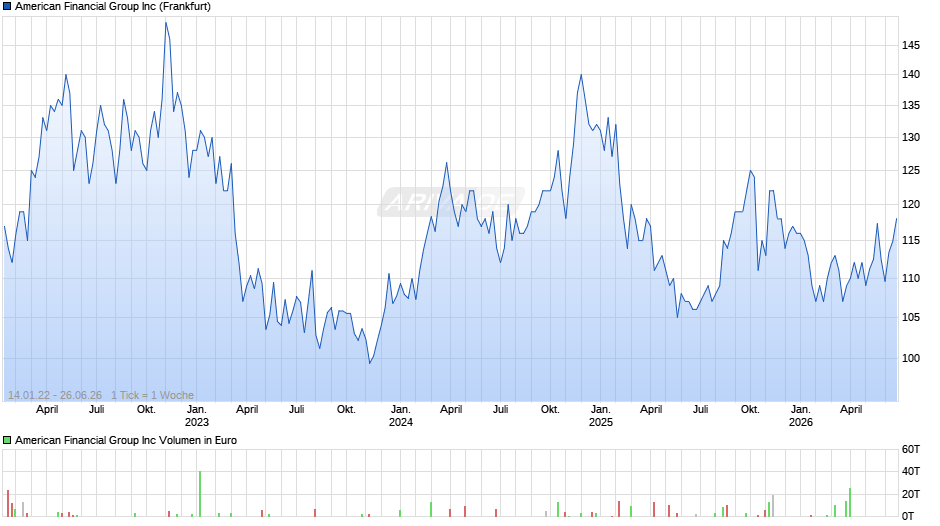Viewport: 940px width, 526px height.
Task: Click the green volume legend square
Action: point(7,440)
